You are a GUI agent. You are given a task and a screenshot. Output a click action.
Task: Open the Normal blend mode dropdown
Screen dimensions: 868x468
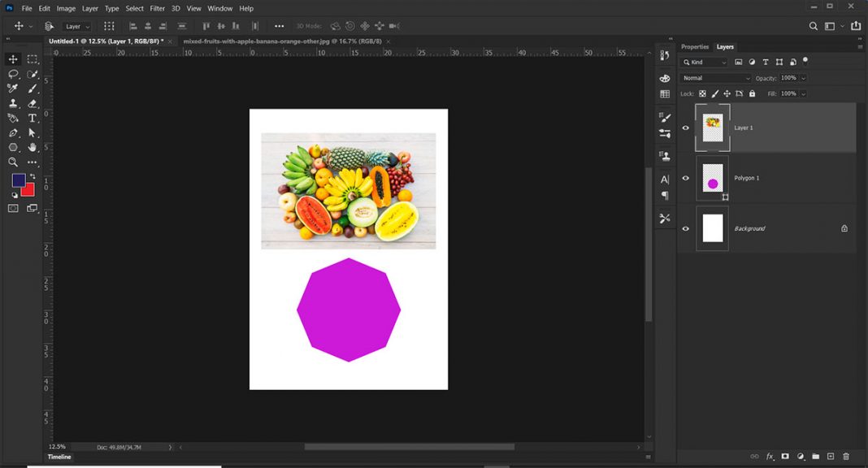tap(715, 77)
